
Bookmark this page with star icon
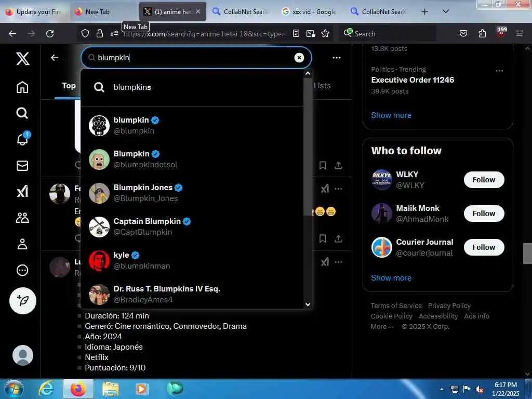pos(325,34)
